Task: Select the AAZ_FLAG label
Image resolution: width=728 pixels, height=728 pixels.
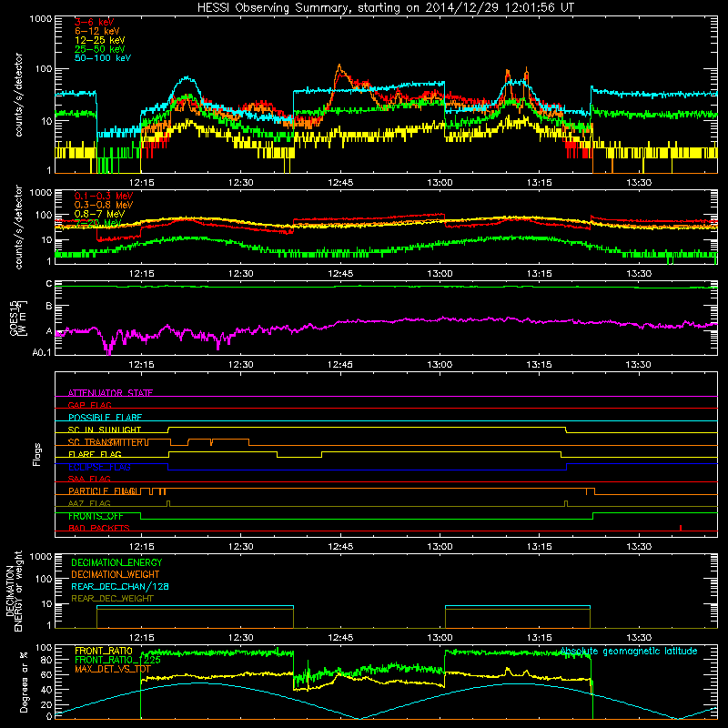Action: click(x=89, y=503)
